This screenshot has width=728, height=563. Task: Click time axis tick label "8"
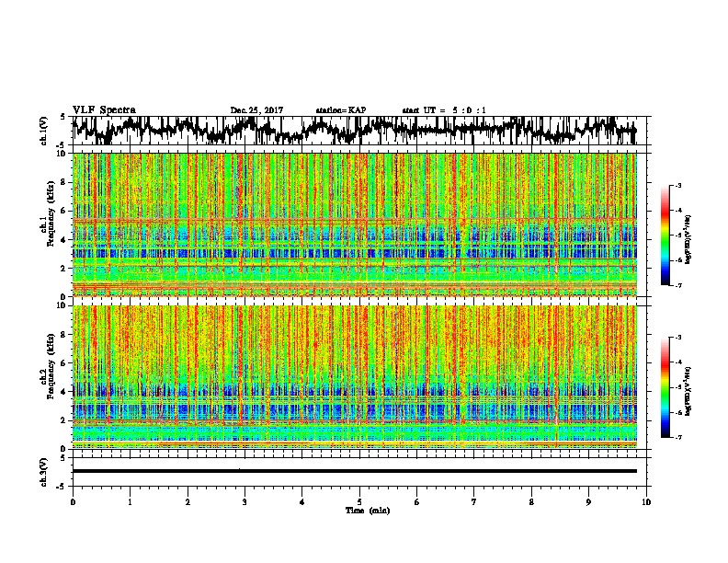click(x=531, y=502)
